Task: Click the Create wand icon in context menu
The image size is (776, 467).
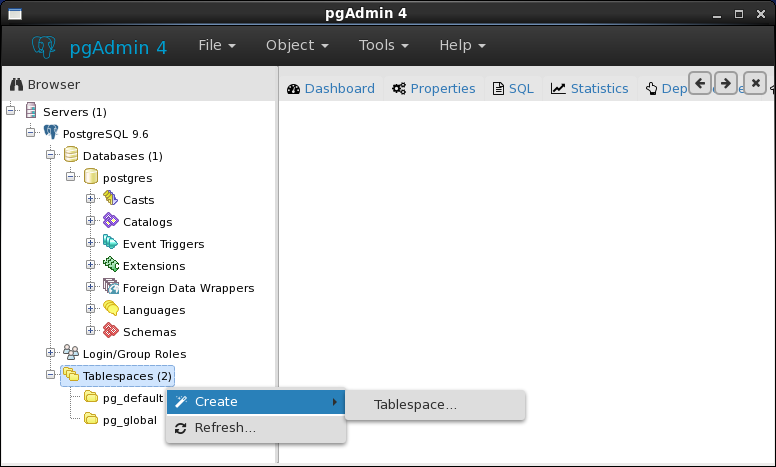Action: [181, 402]
